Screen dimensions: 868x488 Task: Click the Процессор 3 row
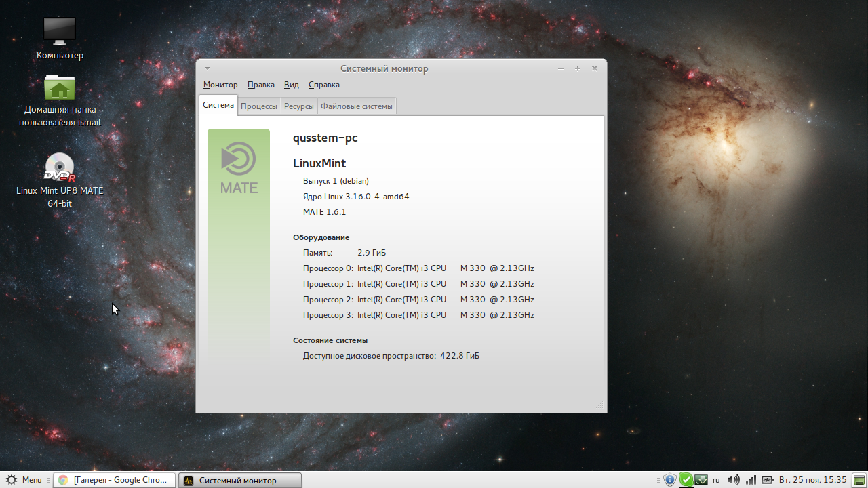(418, 315)
